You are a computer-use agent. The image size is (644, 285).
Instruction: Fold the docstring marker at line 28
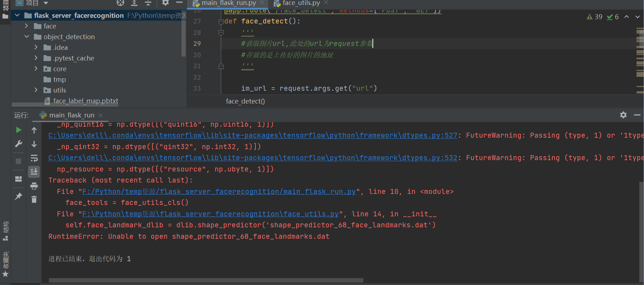point(221,33)
